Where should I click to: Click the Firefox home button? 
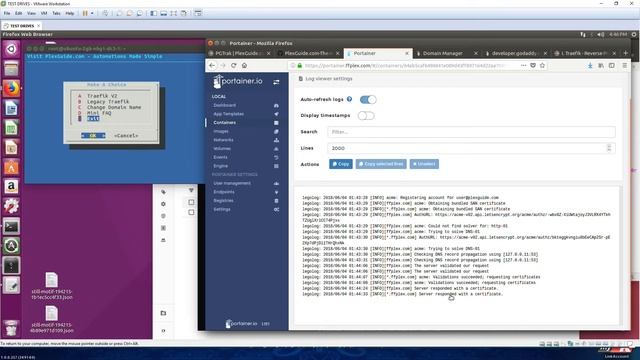point(244,65)
